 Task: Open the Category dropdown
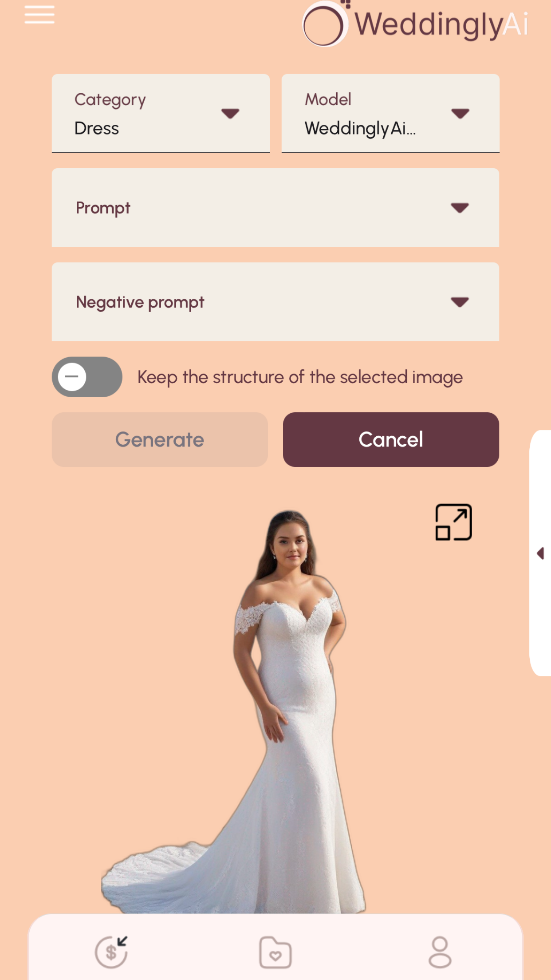pos(161,114)
